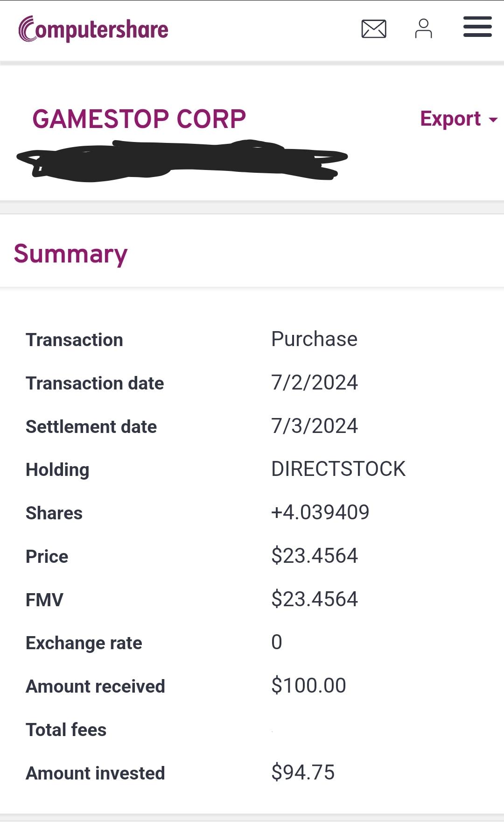Screen dimensions: 504x822
Task: Select the settlement date 7/3/2024
Action: pyautogui.click(x=314, y=426)
